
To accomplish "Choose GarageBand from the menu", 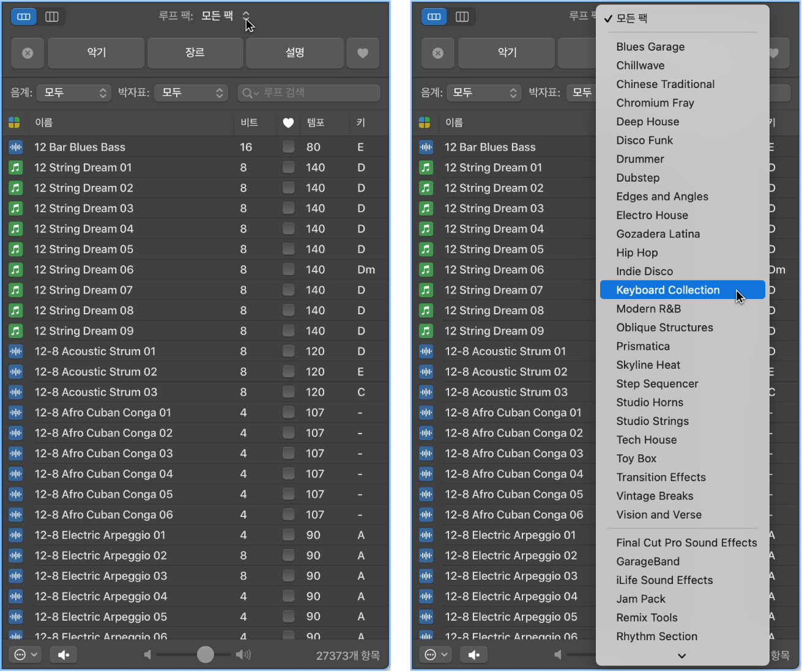I will (x=683, y=561).
